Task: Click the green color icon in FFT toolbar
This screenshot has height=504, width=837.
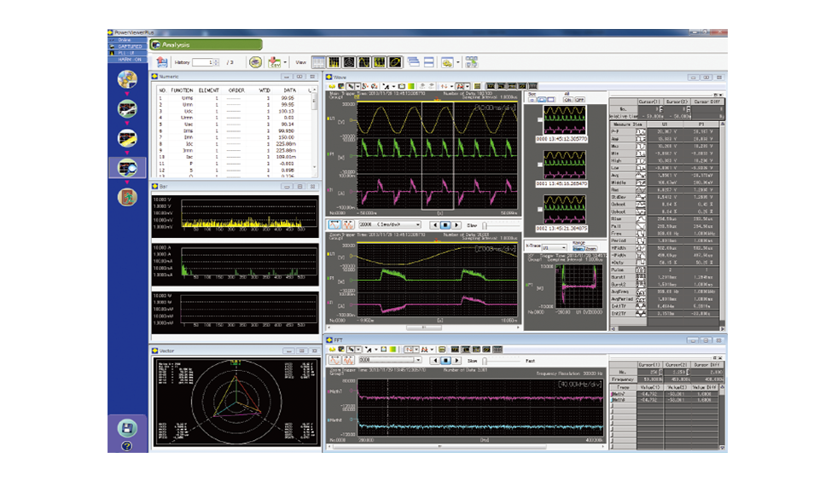Action: [392, 350]
